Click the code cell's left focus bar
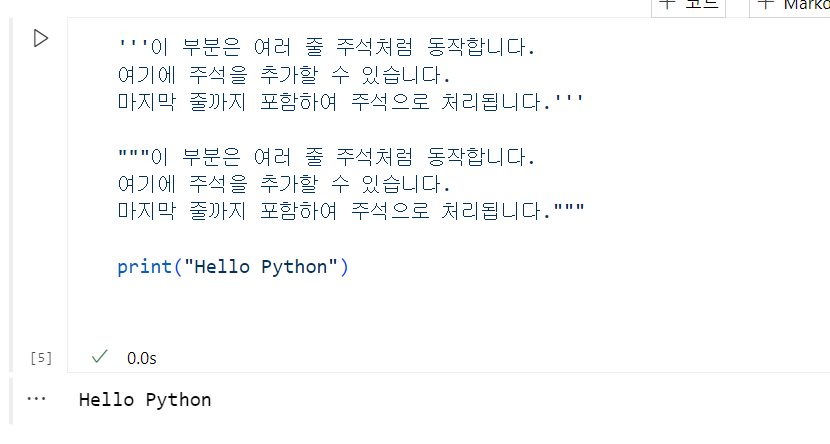The image size is (830, 444). (11, 195)
